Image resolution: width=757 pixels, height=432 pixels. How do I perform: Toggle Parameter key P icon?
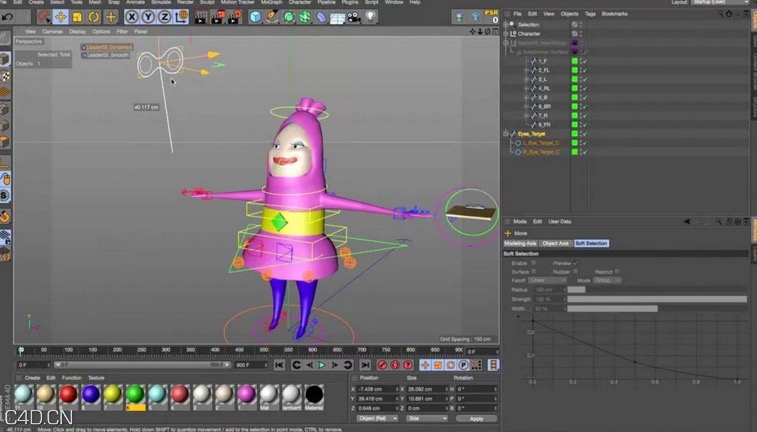(x=463, y=365)
